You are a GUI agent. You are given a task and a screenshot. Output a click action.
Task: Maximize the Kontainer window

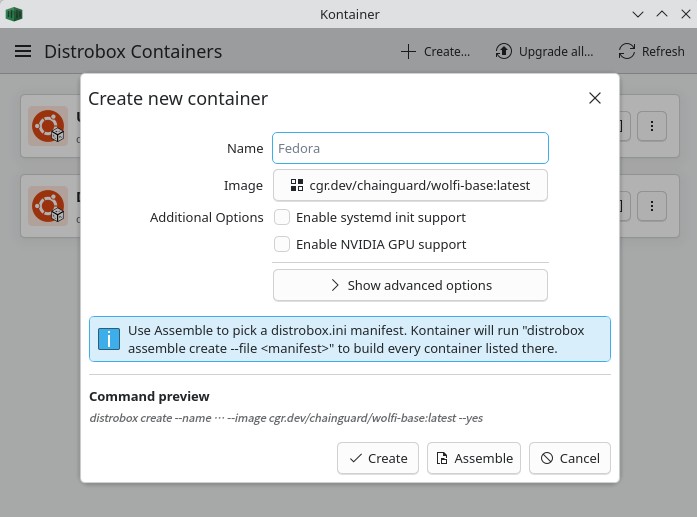point(662,14)
